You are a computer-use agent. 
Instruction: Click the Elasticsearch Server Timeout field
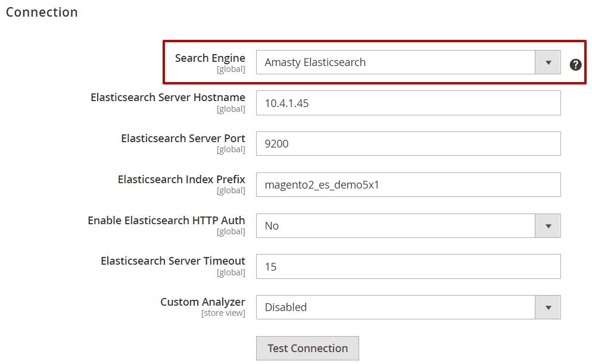408,266
